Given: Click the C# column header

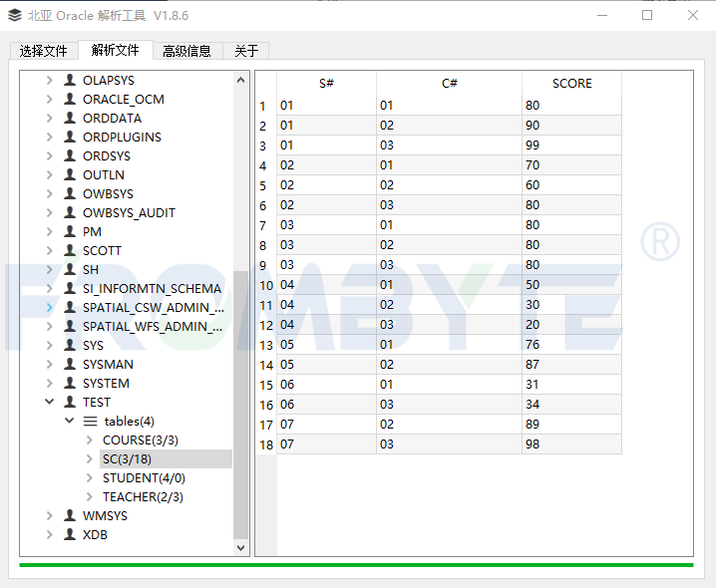Looking at the screenshot, I should [450, 83].
